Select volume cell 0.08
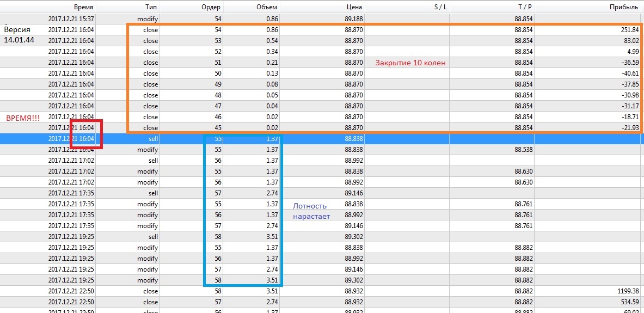This screenshot has width=644, height=313. [x=272, y=84]
